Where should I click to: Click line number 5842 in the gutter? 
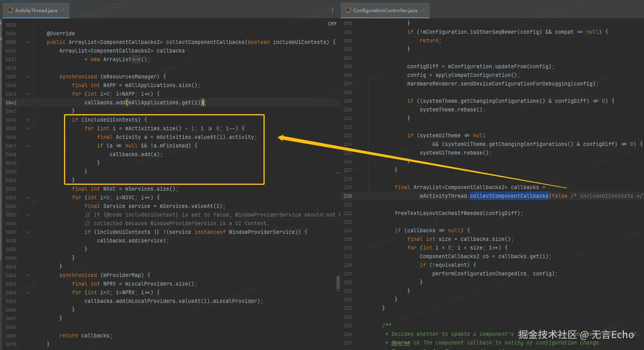coord(11,103)
